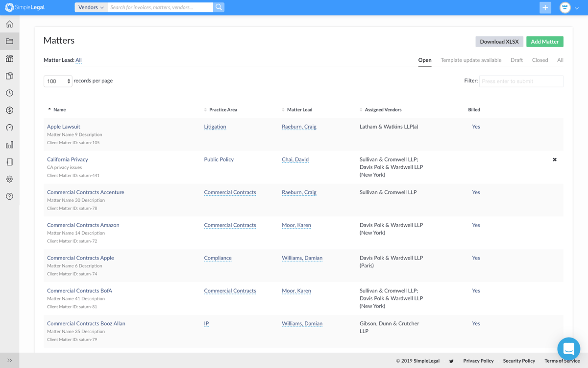Edit IP practice area for Booz Allan
Image resolution: width=588 pixels, height=368 pixels.
click(x=206, y=324)
